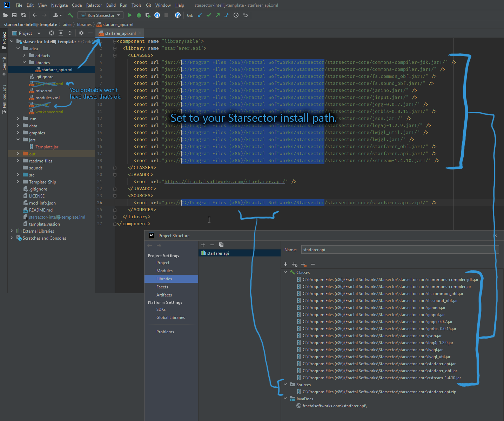
Task: Select the starfarer_api.xml editor tab
Action: click(120, 33)
